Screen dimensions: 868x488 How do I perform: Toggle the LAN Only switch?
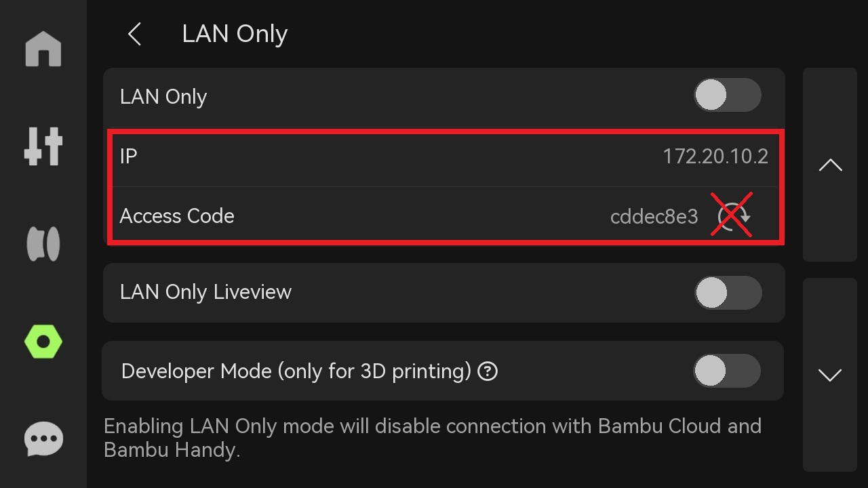pyautogui.click(x=727, y=96)
